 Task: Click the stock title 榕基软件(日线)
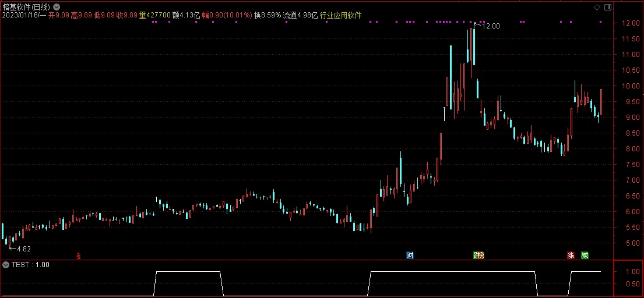click(26, 7)
